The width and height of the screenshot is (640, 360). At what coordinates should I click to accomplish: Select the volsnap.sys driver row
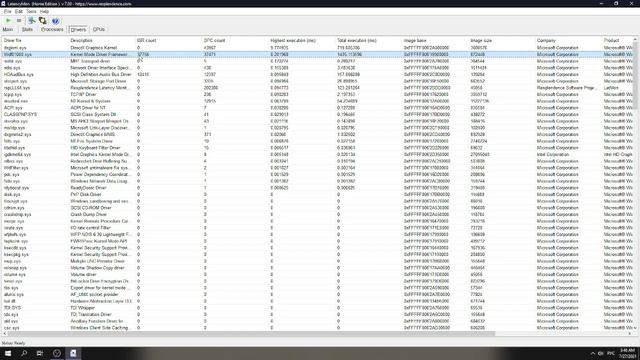click(x=317, y=268)
